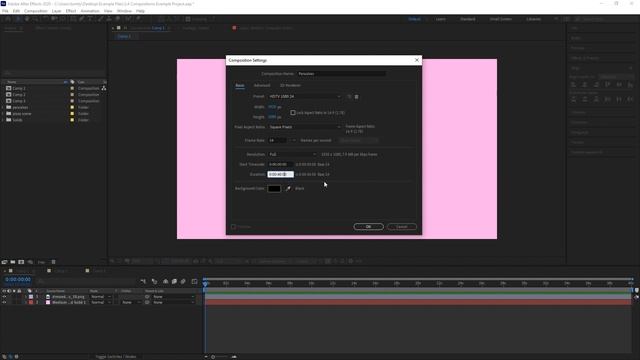Open layer 2 track matte dropdown

[131, 302]
